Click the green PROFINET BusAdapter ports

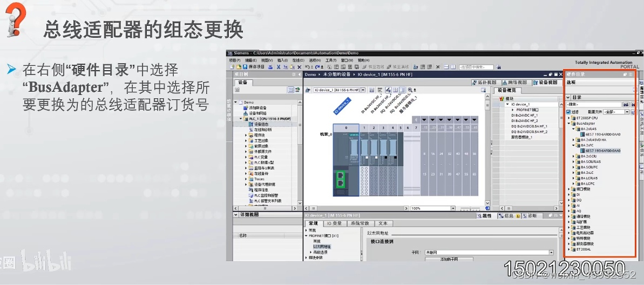(341, 180)
